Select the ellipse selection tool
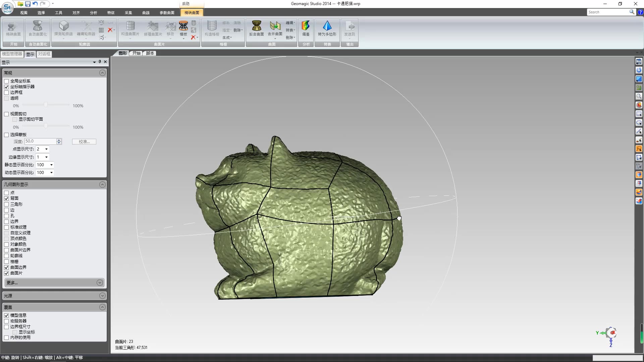 click(x=639, y=122)
